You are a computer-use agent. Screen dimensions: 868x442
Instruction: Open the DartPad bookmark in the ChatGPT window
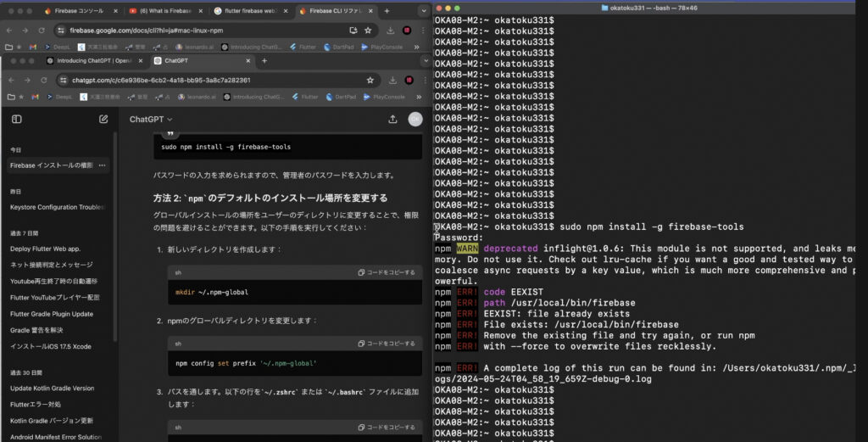click(340, 97)
